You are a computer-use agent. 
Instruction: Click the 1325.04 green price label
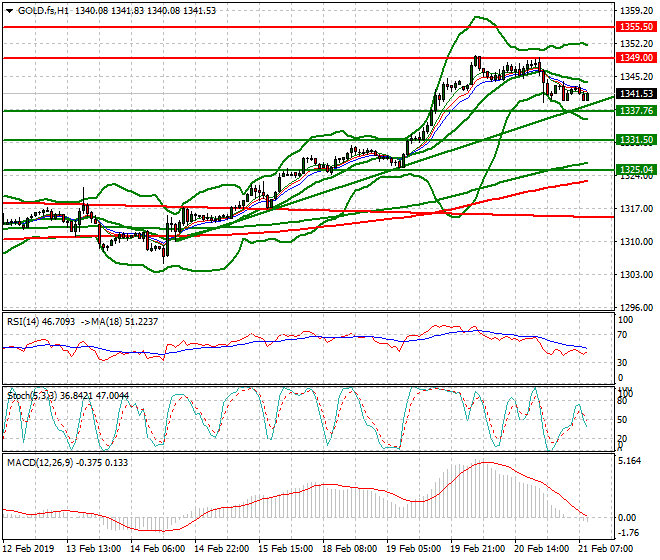[x=636, y=170]
